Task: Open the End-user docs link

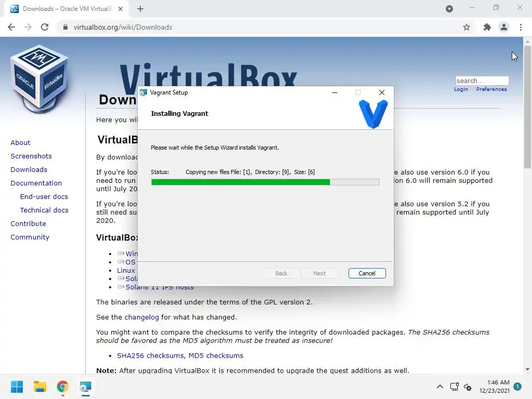Action: 44,197
